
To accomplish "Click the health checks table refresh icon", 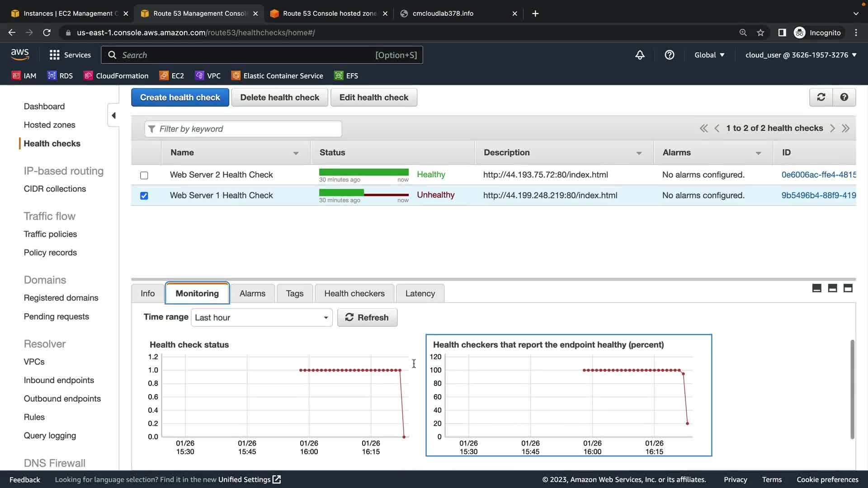I will coord(821,97).
